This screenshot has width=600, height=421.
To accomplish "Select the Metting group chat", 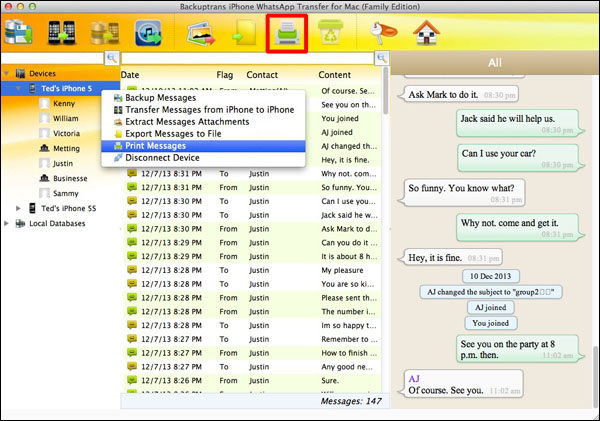I will [66, 148].
